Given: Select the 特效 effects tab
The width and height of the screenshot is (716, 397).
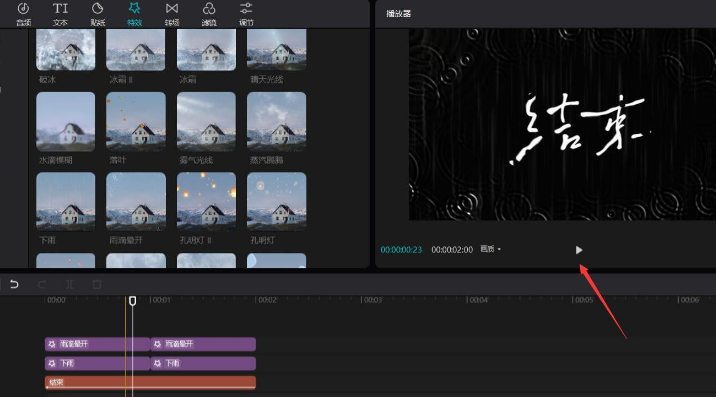Looking at the screenshot, I should [x=135, y=14].
